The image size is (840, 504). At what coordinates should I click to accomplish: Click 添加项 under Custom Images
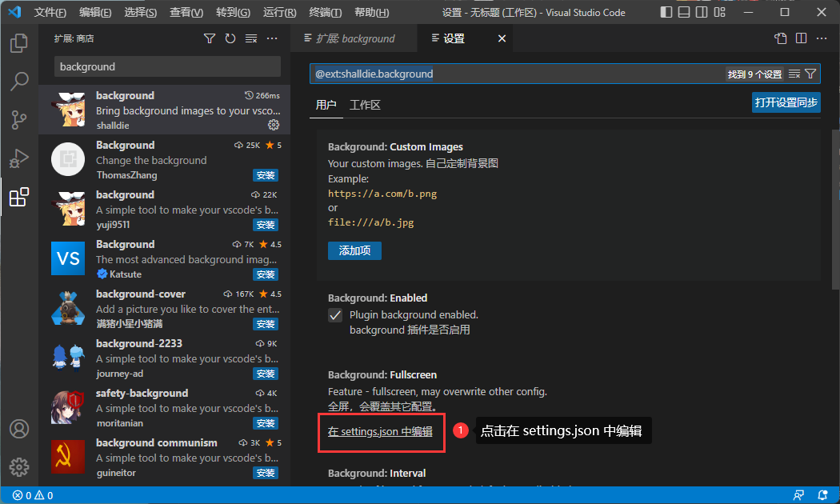[x=354, y=250]
